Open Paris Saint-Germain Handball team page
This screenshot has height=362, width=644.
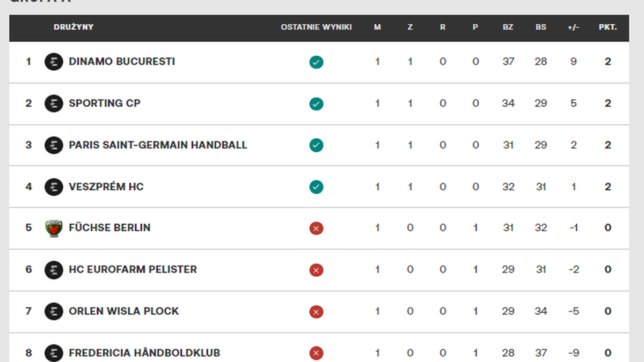(158, 145)
